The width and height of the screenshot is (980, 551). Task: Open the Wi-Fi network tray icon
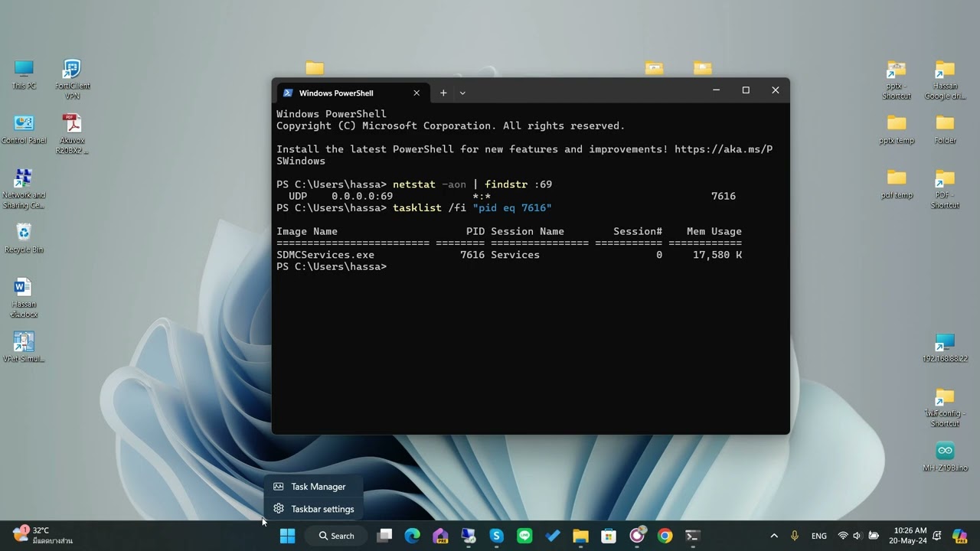tap(843, 536)
